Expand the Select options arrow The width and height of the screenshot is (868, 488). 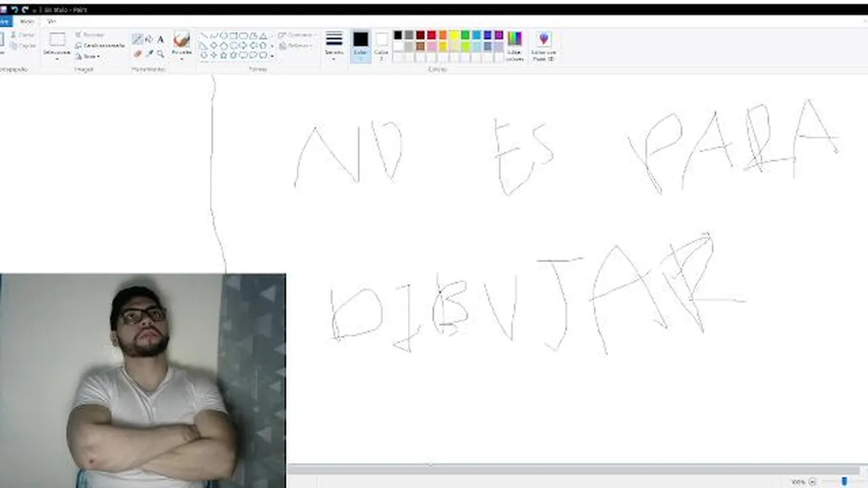point(57,59)
